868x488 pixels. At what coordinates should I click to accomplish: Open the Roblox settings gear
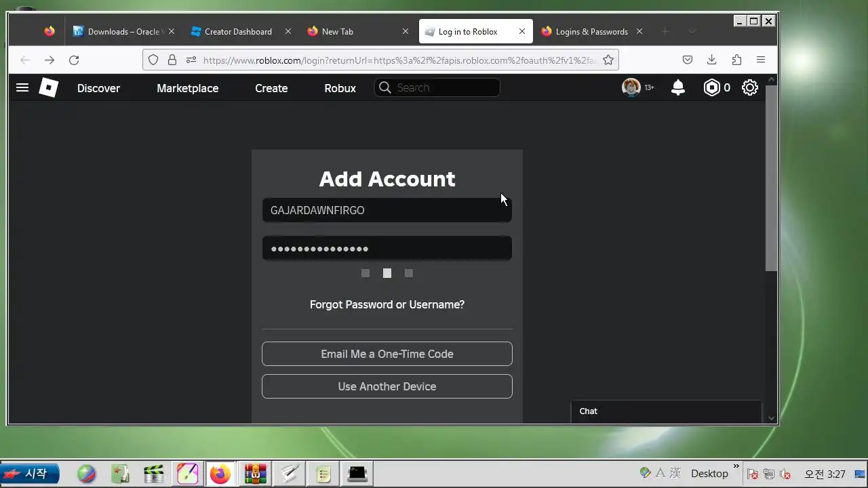750,87
